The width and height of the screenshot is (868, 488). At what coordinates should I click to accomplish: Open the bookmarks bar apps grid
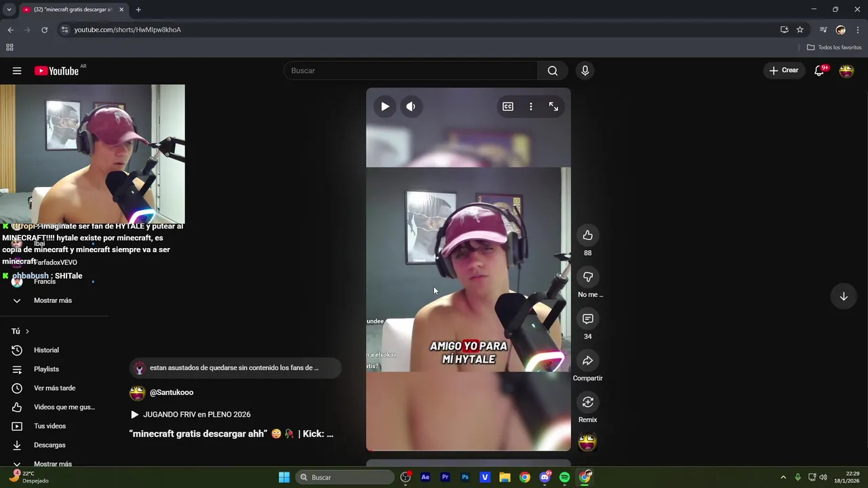(9, 47)
